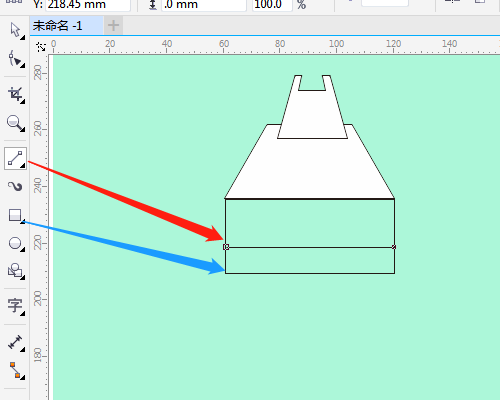
Task: Select the Rectangle tool
Action: tap(15, 215)
